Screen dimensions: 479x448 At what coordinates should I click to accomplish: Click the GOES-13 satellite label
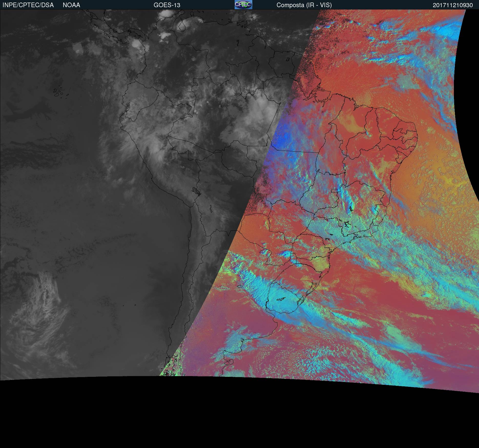(x=167, y=5)
